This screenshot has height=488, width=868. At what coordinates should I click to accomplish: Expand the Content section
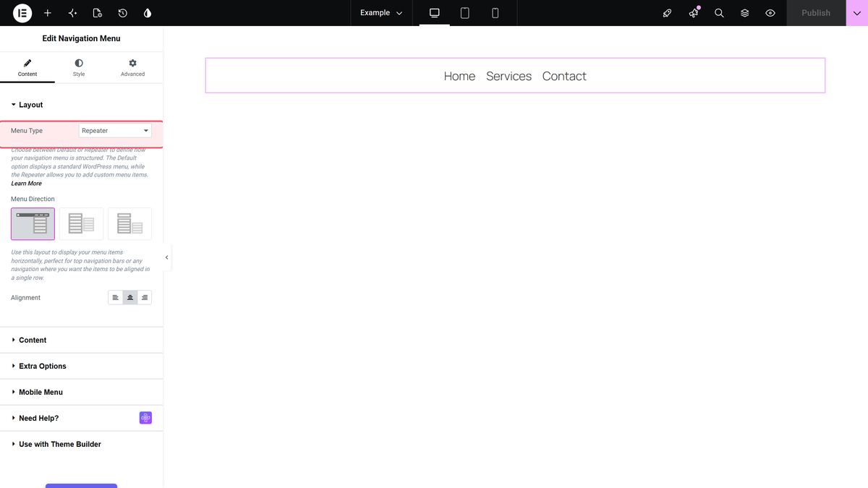click(81, 340)
